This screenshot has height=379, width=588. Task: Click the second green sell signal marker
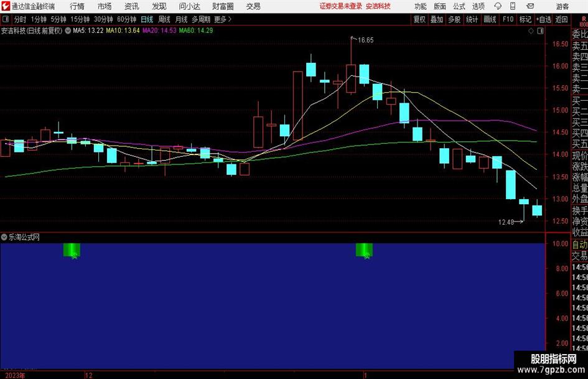click(x=364, y=250)
